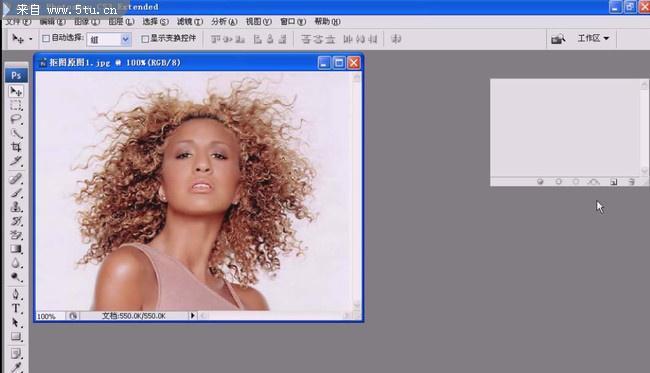Click the 100% zoom field in the status bar
650x373 pixels.
point(51,316)
